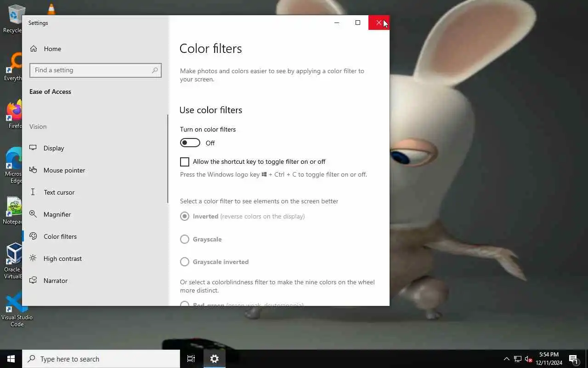Select the Grayscale color filter
The height and width of the screenshot is (368, 588).
pyautogui.click(x=185, y=239)
